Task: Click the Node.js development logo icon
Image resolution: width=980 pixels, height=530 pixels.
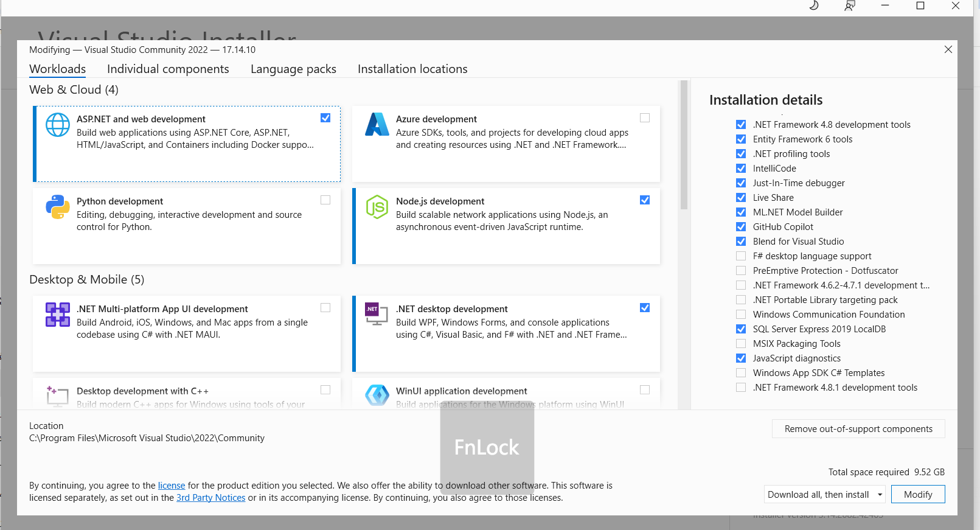Action: point(377,207)
